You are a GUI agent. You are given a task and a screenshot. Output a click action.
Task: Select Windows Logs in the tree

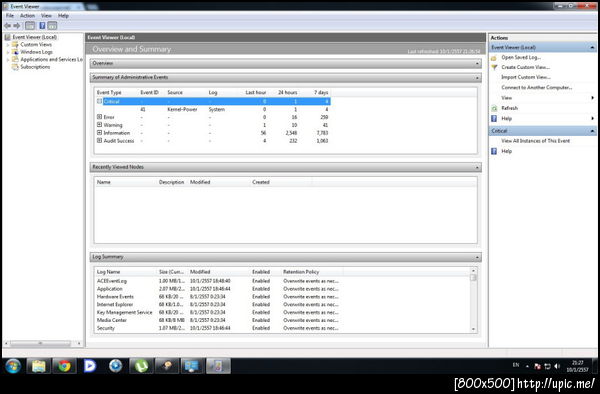click(36, 52)
